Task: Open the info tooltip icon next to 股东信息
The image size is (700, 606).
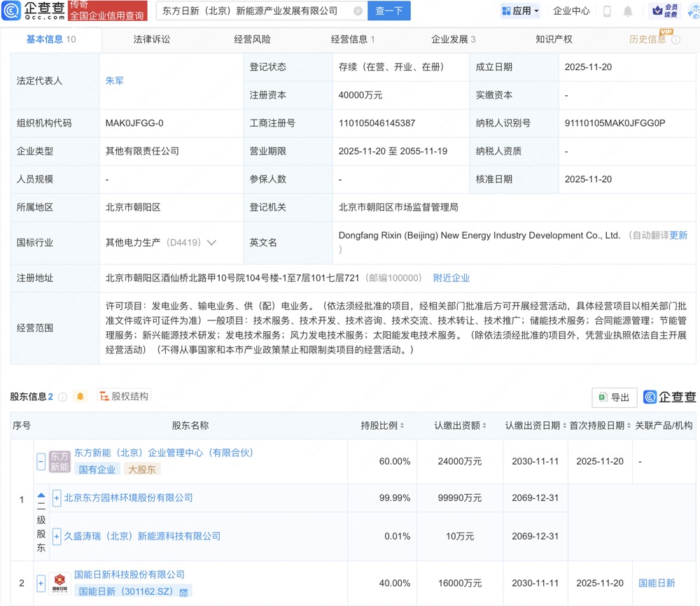Action: 62,396
